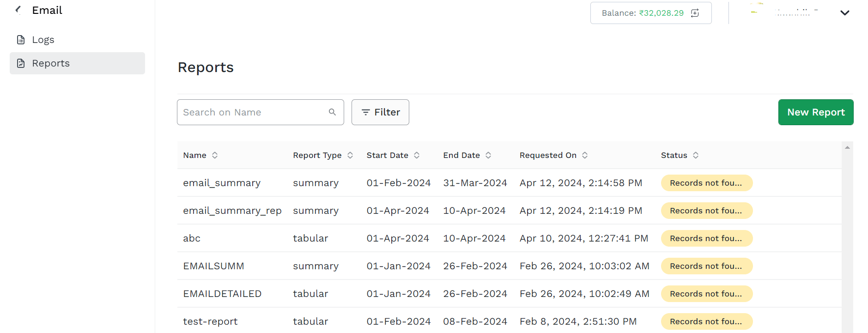Select the test-report report name
Image resolution: width=868 pixels, height=333 pixels.
coord(210,321)
